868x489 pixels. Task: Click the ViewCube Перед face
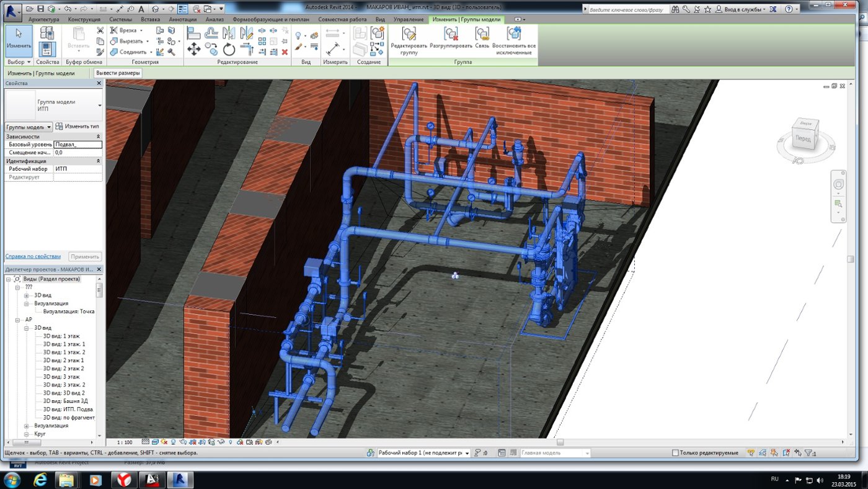click(804, 138)
